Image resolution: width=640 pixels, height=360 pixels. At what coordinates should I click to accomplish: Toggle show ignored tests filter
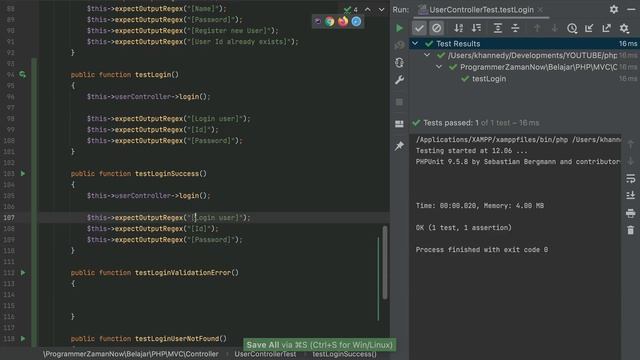tap(436, 28)
